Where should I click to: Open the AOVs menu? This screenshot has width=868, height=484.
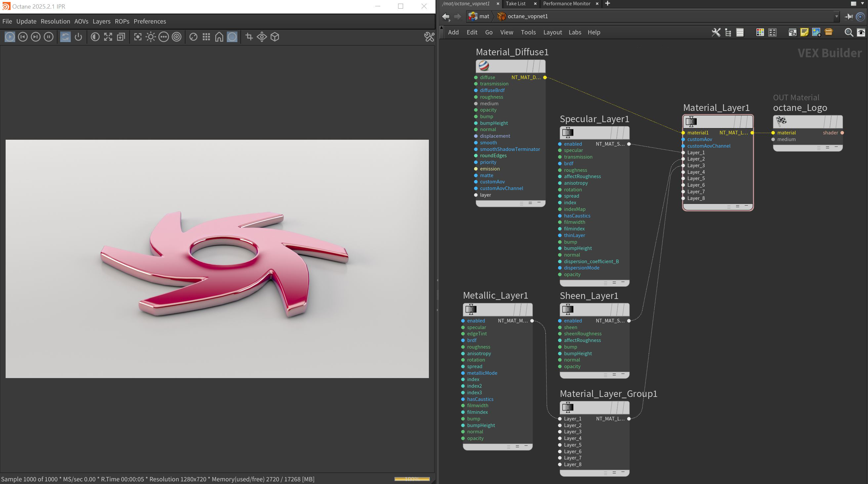click(x=81, y=21)
